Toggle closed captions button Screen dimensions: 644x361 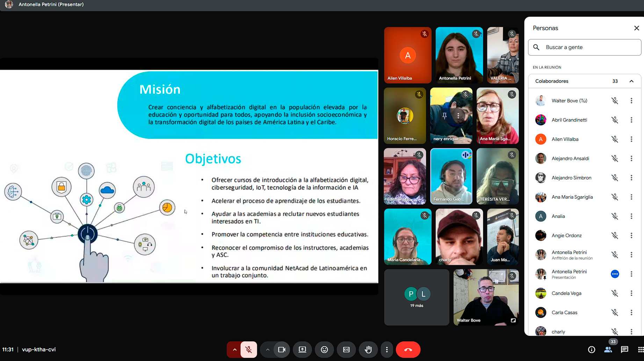point(346,349)
